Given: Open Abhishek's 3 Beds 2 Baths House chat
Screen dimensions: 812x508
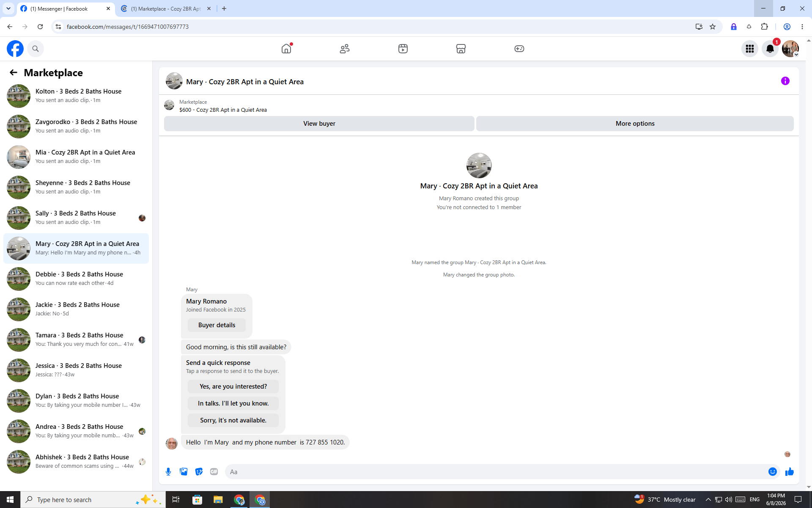Looking at the screenshot, I should [x=76, y=462].
